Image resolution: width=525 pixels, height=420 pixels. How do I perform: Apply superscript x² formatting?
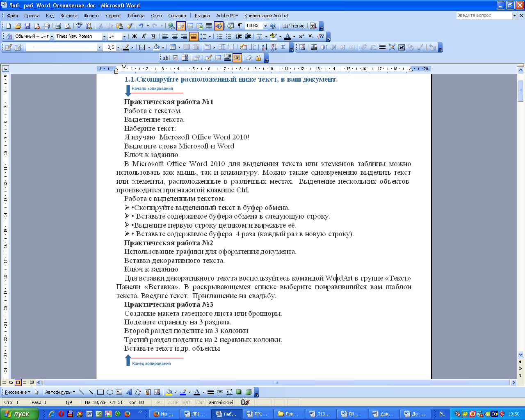coord(301,37)
